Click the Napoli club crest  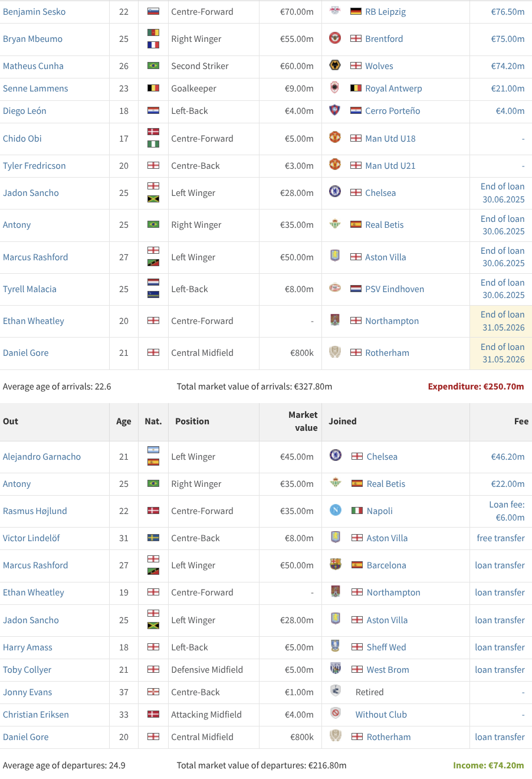335,510
